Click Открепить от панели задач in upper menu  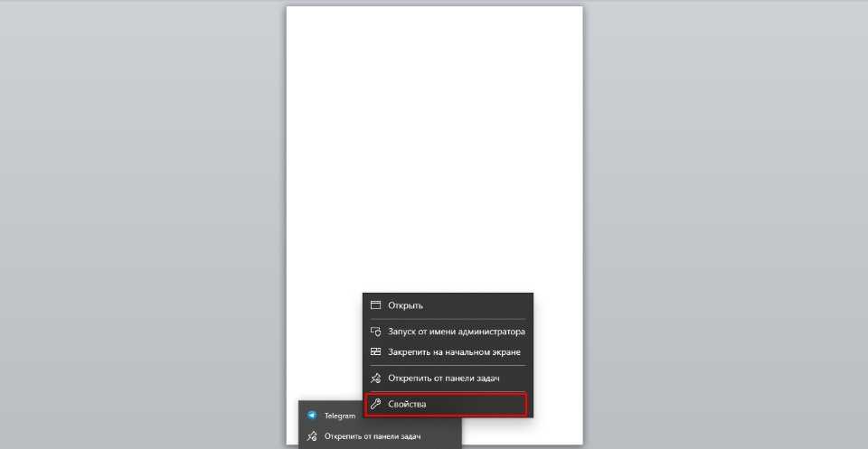pyautogui.click(x=448, y=379)
